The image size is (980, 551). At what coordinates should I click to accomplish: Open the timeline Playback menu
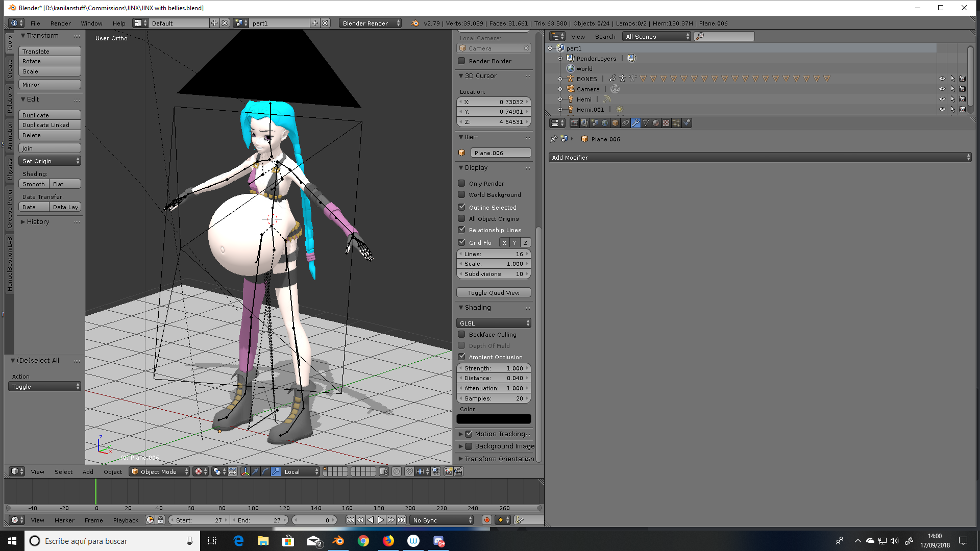(x=126, y=520)
